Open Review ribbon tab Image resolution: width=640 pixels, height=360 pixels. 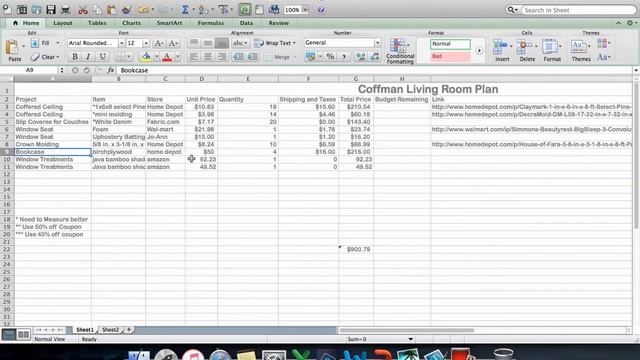[x=278, y=23]
